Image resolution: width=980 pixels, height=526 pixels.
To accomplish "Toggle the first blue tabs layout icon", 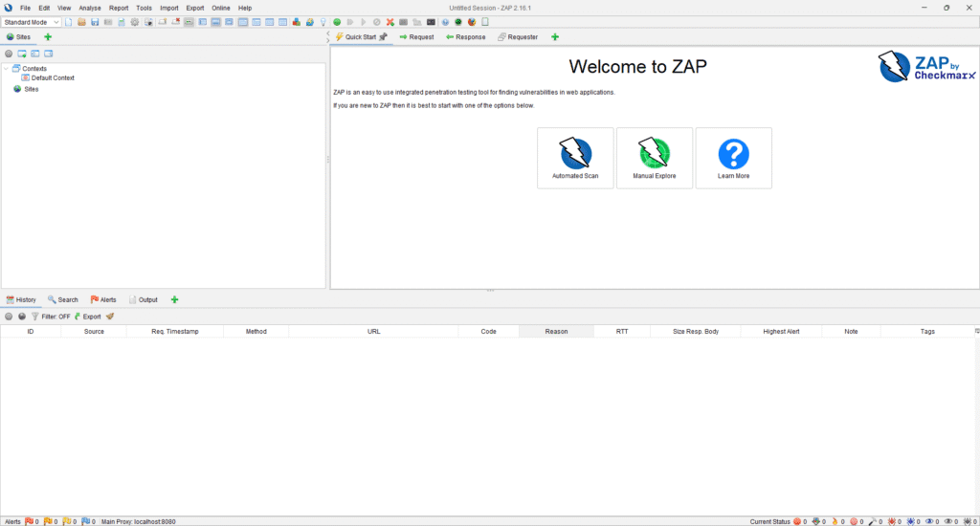I will coord(242,22).
